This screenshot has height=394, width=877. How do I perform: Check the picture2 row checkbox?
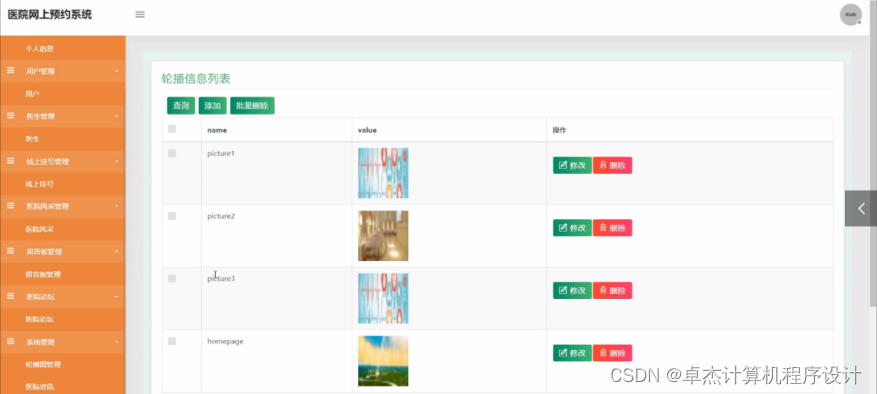(x=172, y=216)
